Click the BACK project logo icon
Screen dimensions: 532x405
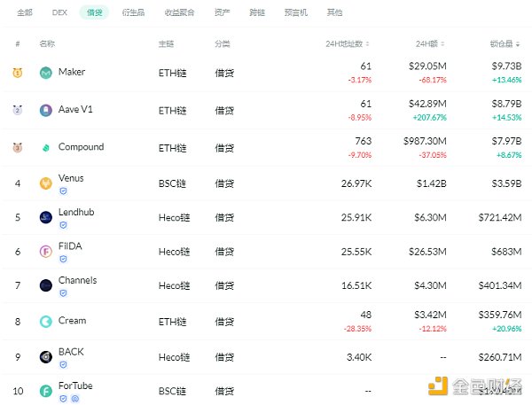pos(46,357)
